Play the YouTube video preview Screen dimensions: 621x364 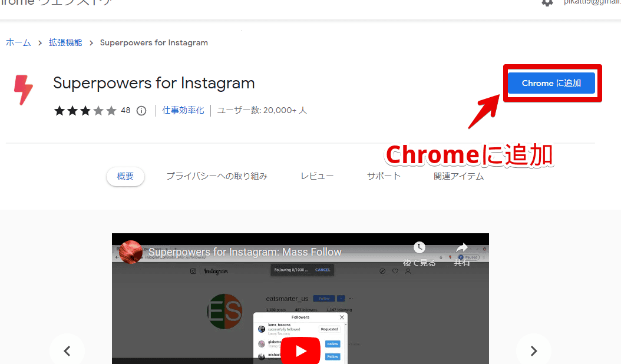(300, 350)
